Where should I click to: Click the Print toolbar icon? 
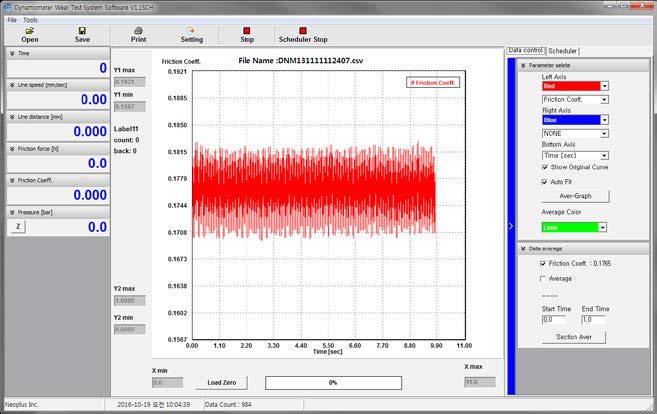[x=138, y=31]
